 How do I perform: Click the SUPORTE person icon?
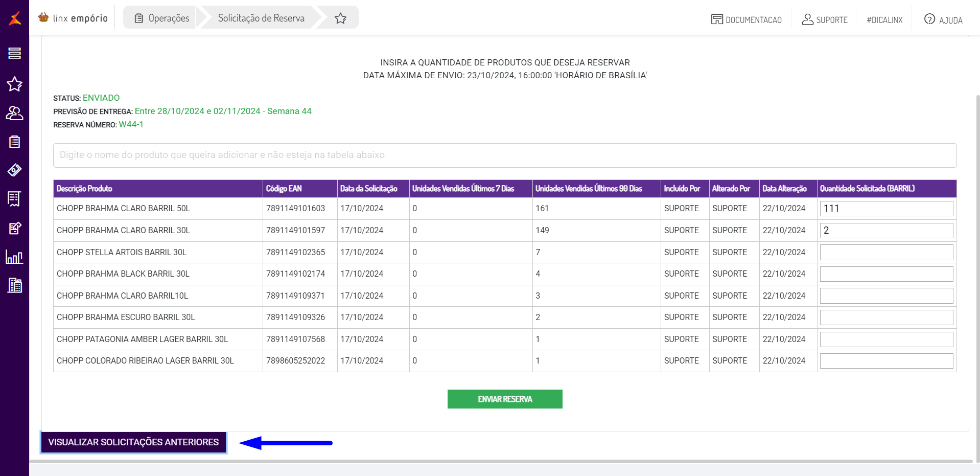point(807,19)
